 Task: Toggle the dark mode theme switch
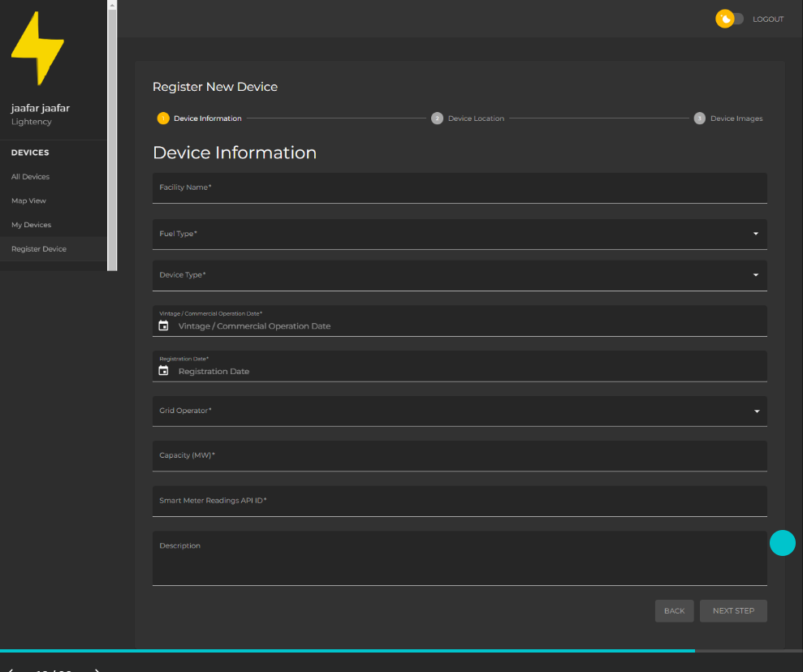pos(730,19)
